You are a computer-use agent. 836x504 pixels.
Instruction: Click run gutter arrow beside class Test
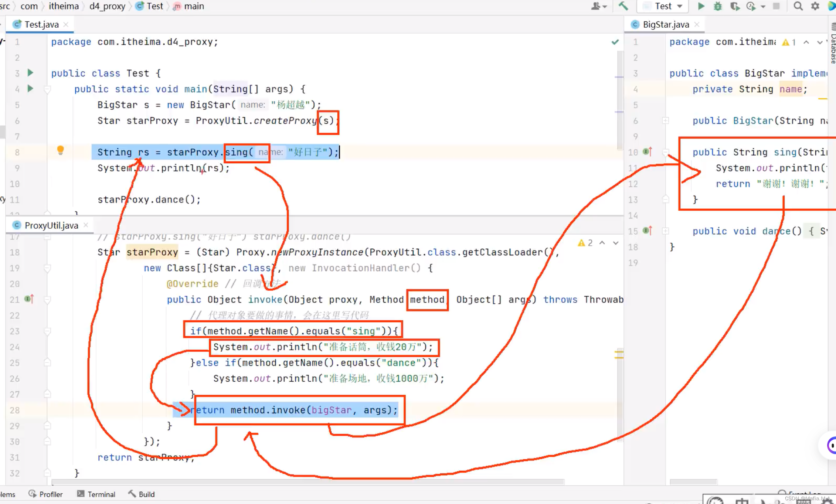pyautogui.click(x=30, y=73)
